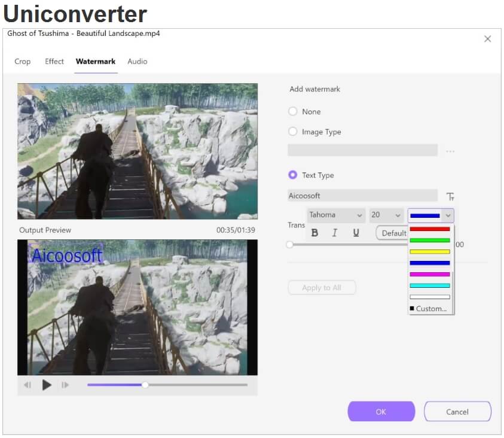The height and width of the screenshot is (438, 504).
Task: Select the Image Type watermark option
Action: pos(292,131)
